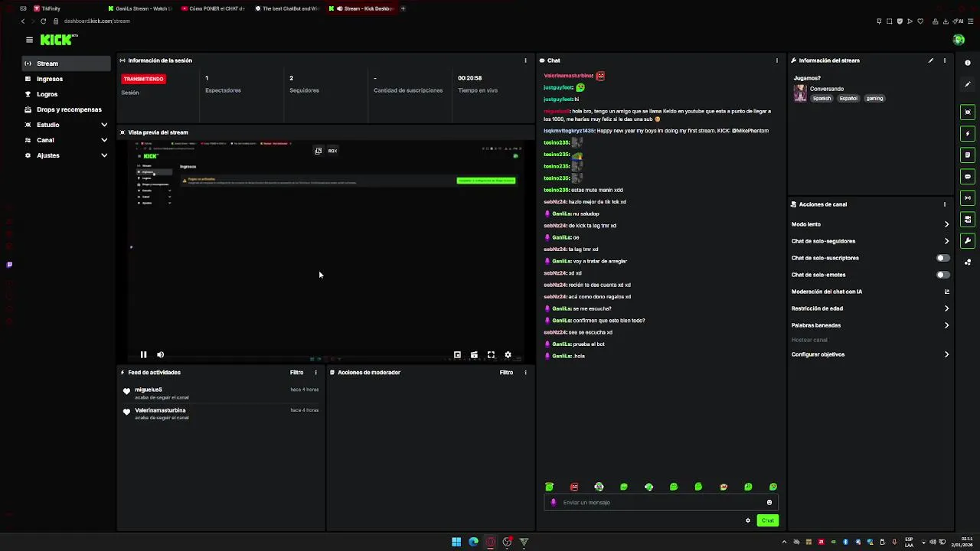This screenshot has height=551, width=980.
Task: Toggle the lightning bolt widget in the right sidebar
Action: tap(968, 133)
